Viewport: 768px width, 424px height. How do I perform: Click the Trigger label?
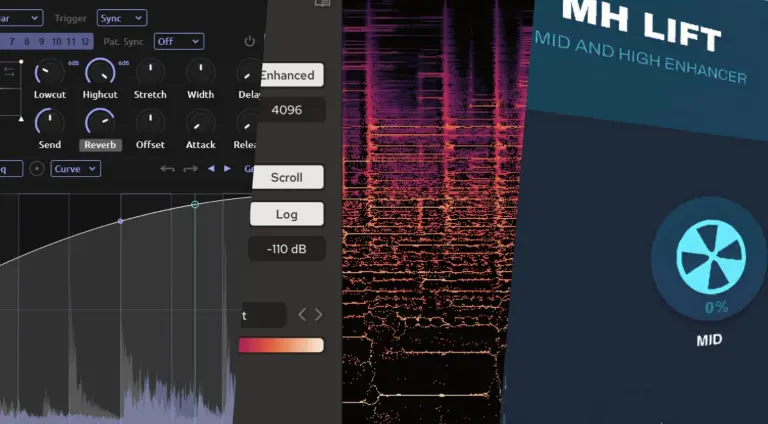tap(71, 18)
